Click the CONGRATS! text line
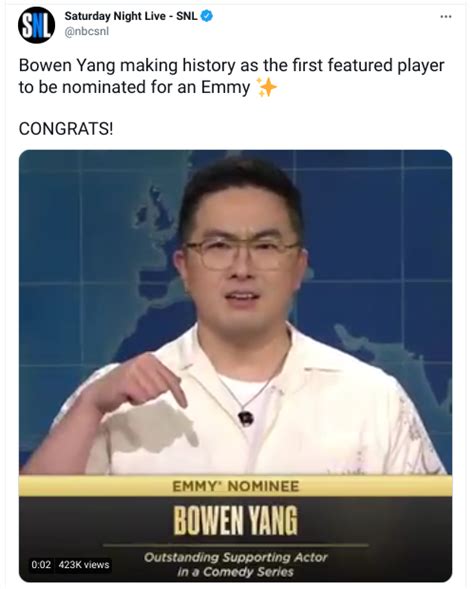The width and height of the screenshot is (474, 589). point(66,129)
